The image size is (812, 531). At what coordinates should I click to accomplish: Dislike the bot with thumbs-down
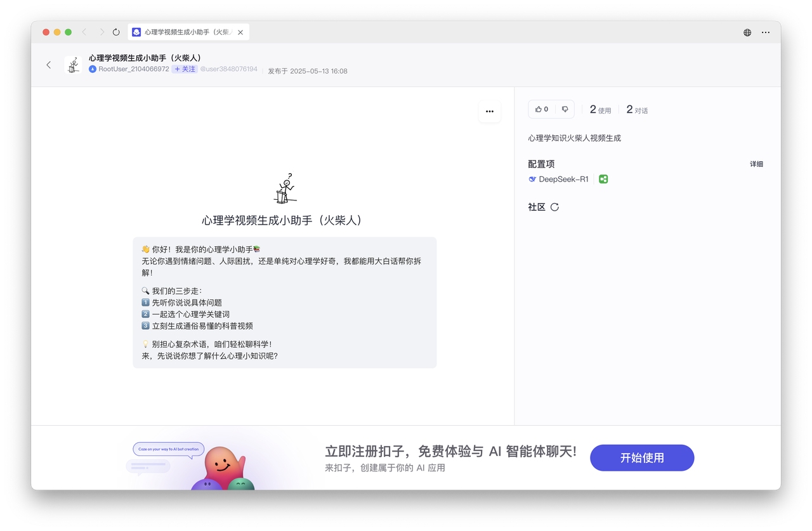point(565,109)
